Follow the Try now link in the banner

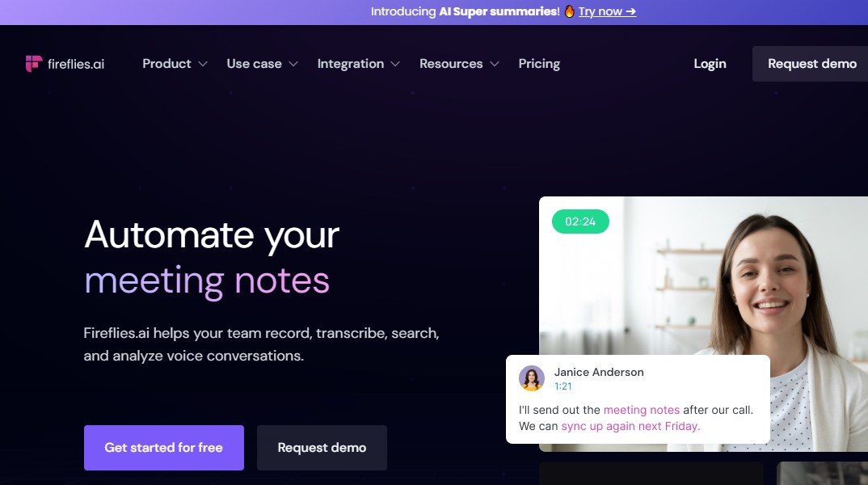pyautogui.click(x=607, y=12)
